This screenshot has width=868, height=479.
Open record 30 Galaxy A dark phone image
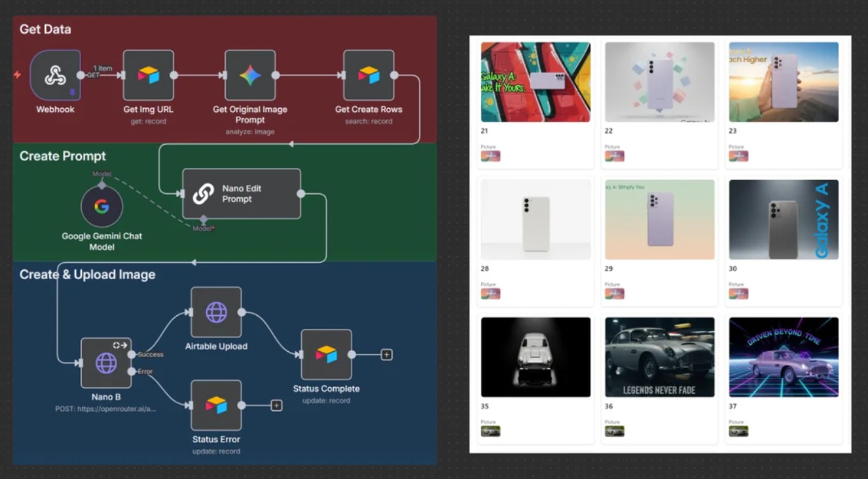(x=784, y=220)
